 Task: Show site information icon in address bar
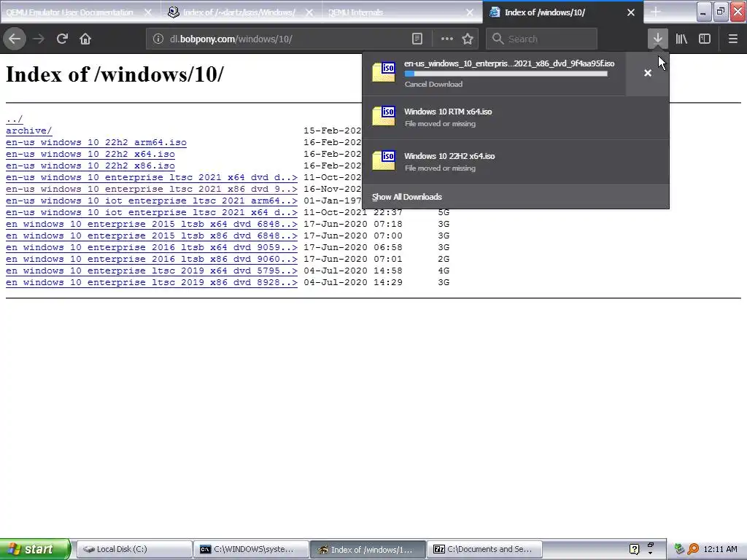tap(158, 39)
